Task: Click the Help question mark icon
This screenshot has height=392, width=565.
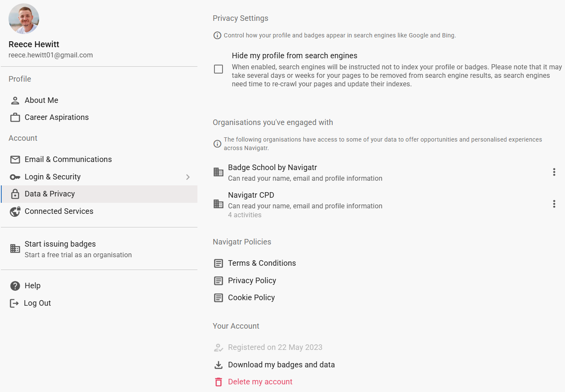Action: pos(15,286)
